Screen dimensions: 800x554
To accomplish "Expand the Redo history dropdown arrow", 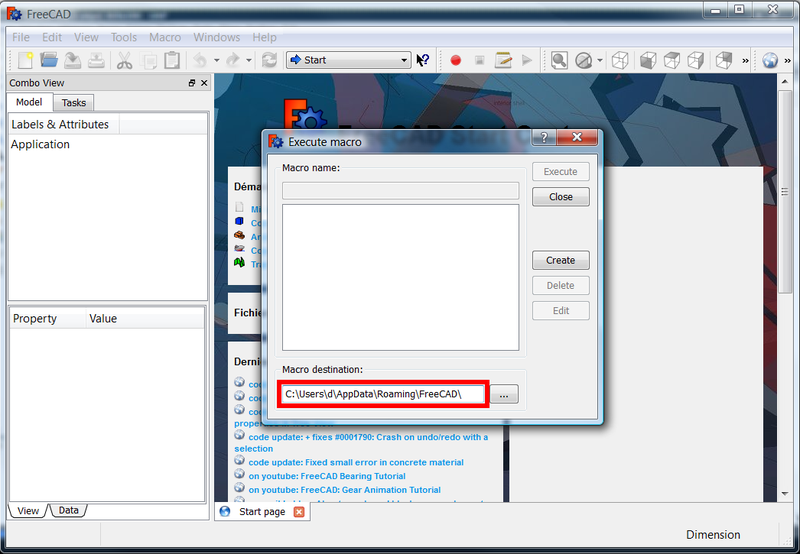I will coord(249,60).
